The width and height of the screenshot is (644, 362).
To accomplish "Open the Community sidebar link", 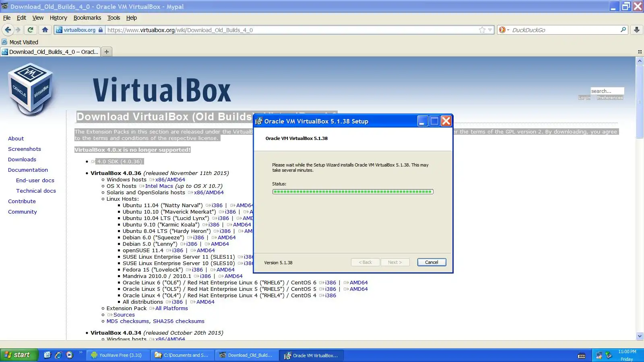I will coord(23,212).
